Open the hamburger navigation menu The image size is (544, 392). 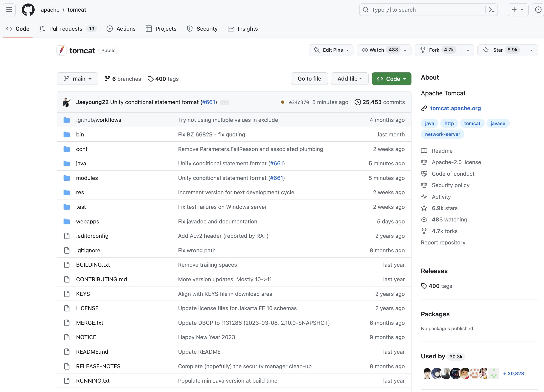click(x=9, y=10)
